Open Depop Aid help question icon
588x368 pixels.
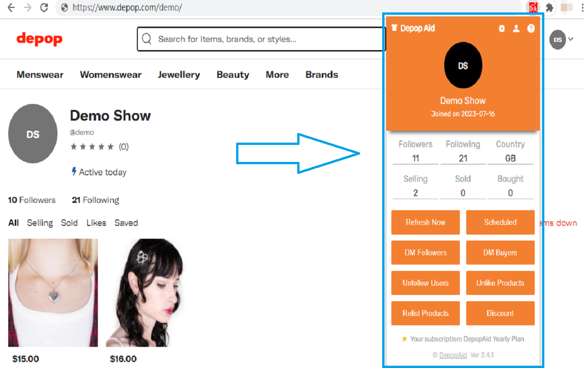(531, 29)
